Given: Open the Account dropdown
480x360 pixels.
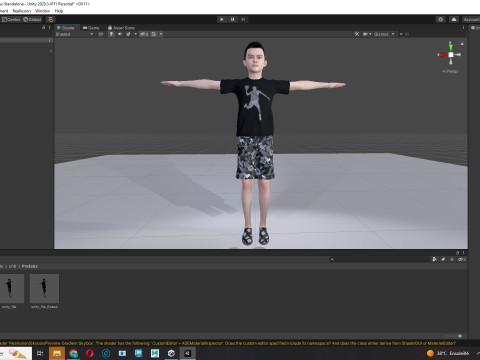Looking at the screenshot, I should tap(471, 19).
